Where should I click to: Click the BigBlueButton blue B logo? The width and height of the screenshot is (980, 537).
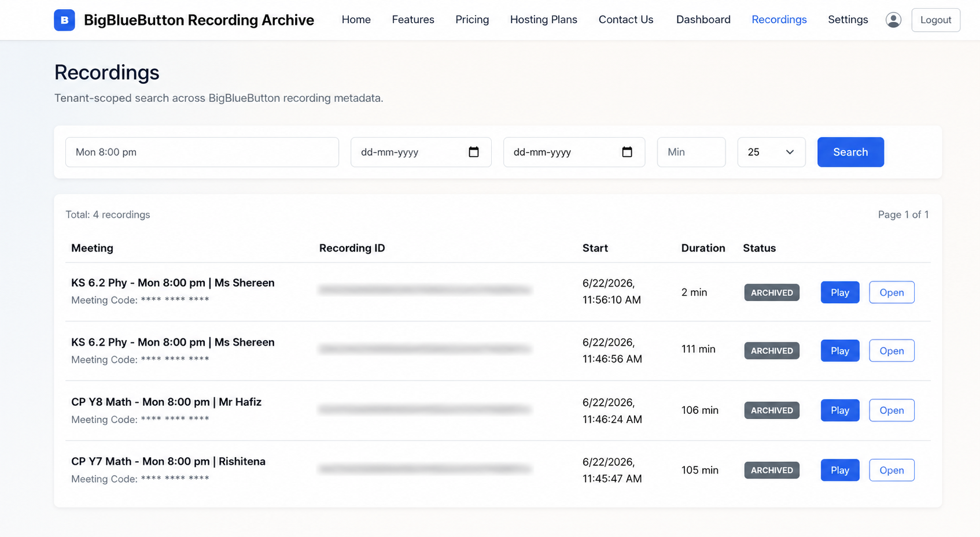[x=64, y=20]
